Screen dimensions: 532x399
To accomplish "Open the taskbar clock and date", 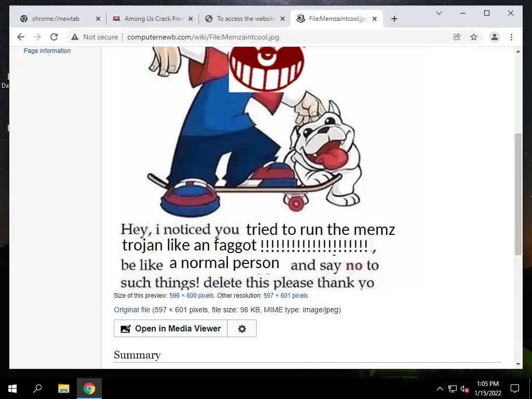I will pyautogui.click(x=487, y=389).
